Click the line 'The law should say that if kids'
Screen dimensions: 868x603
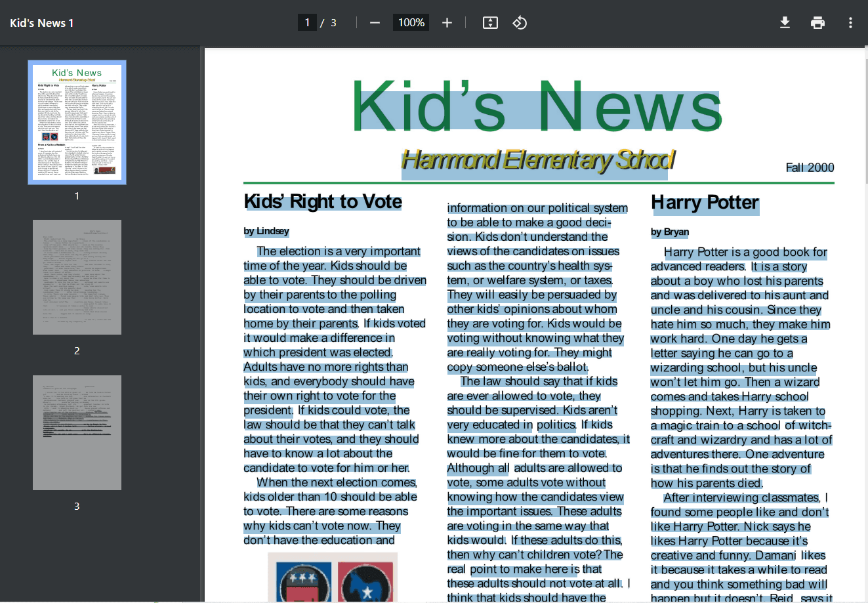click(x=539, y=381)
